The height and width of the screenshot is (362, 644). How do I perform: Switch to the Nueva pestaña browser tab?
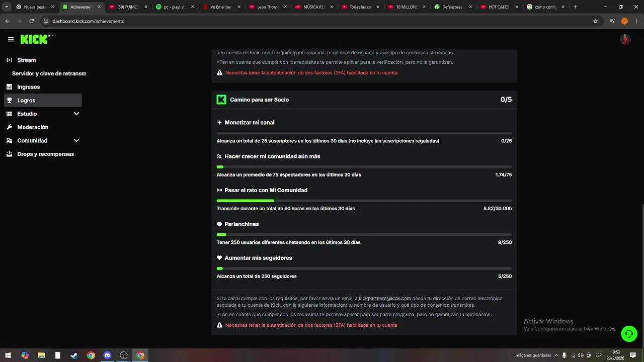[x=35, y=7]
